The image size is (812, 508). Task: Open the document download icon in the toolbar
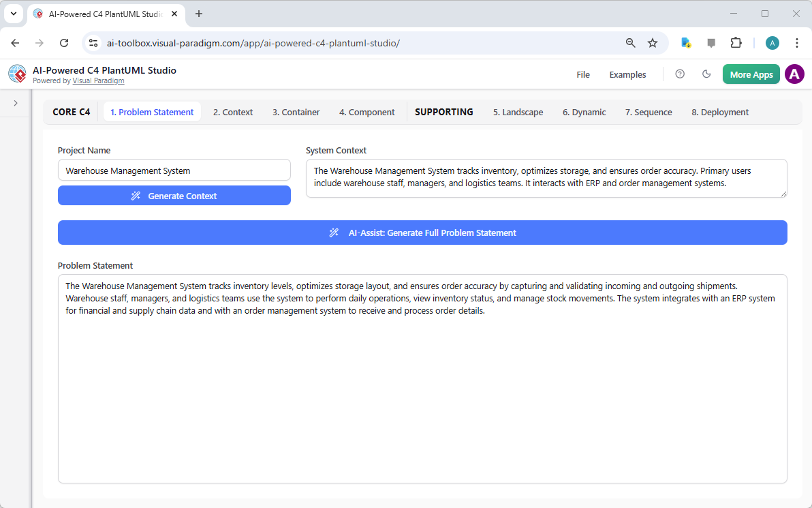pos(685,42)
